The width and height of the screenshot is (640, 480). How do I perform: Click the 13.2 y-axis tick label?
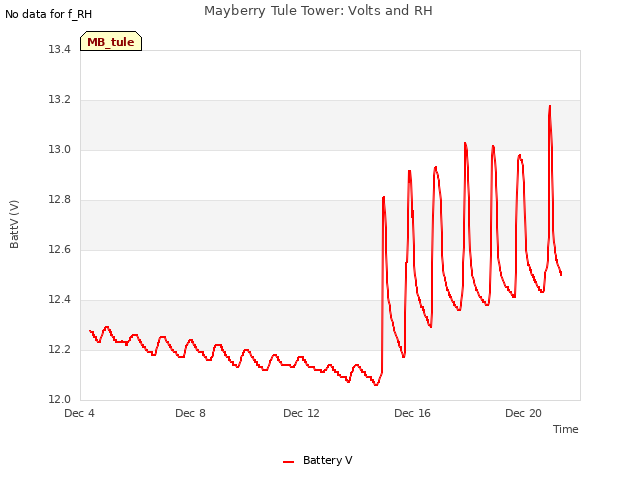60,100
